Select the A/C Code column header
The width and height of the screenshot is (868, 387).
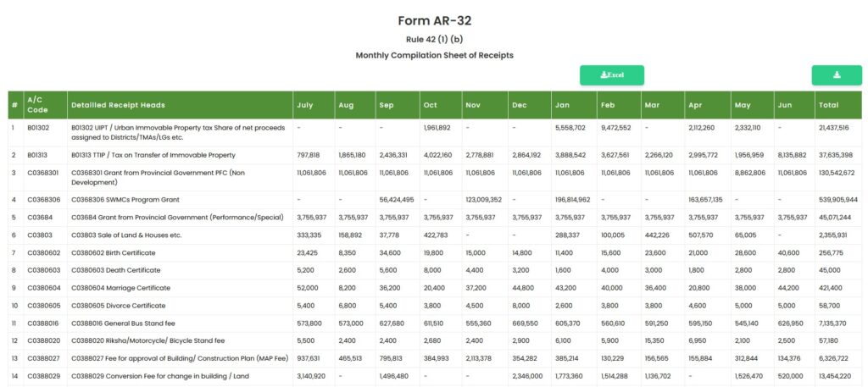pos(45,105)
